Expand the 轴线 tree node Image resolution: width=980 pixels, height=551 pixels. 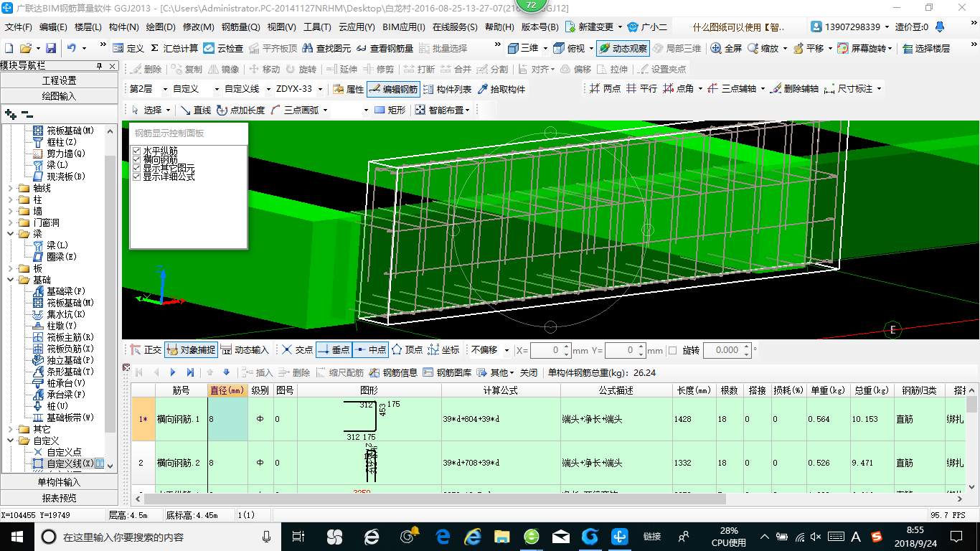(x=10, y=188)
